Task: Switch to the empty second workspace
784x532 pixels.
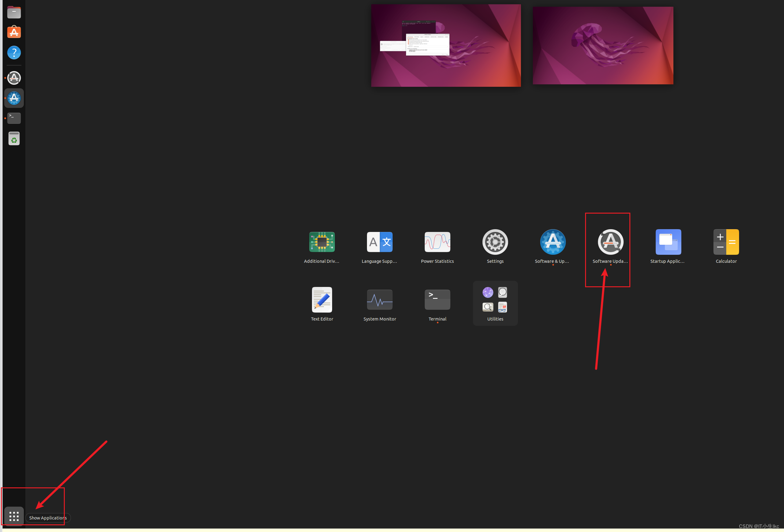Action: click(603, 46)
